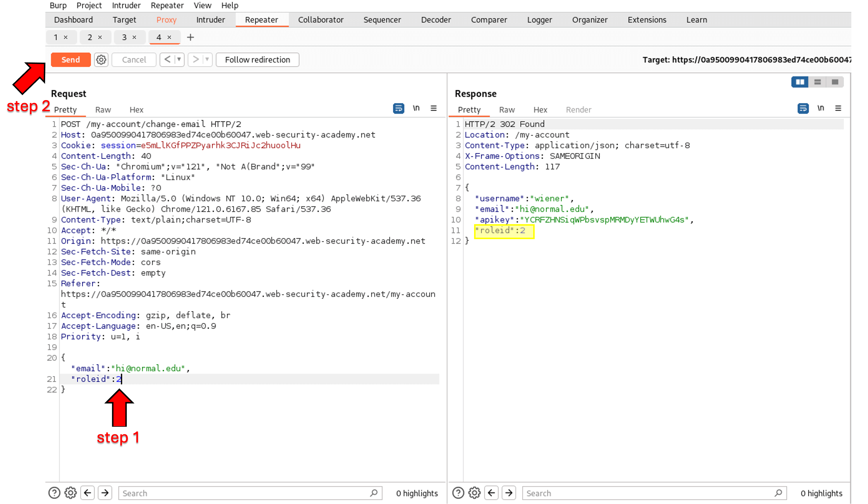Show Request in Hex view
868x504 pixels.
[x=136, y=110]
